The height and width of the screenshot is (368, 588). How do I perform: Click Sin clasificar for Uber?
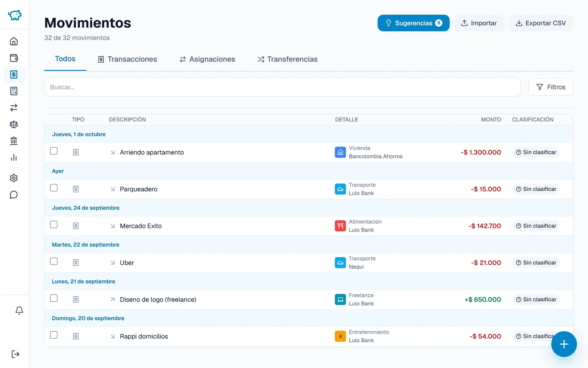pos(536,263)
